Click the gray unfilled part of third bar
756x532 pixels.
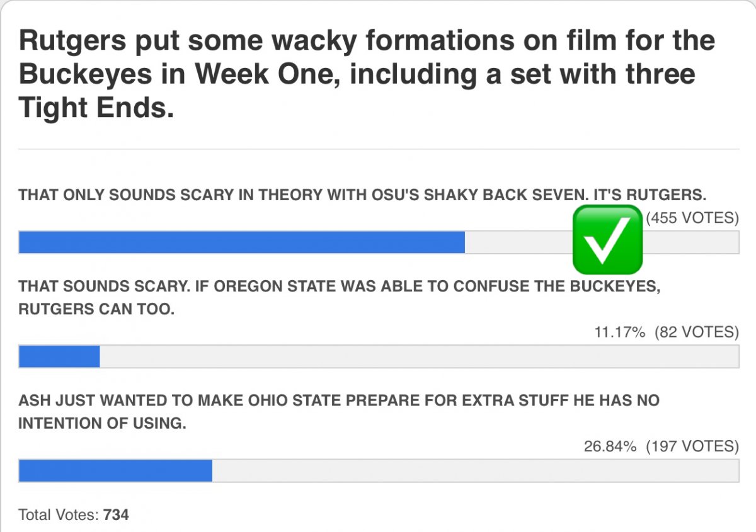(476, 470)
